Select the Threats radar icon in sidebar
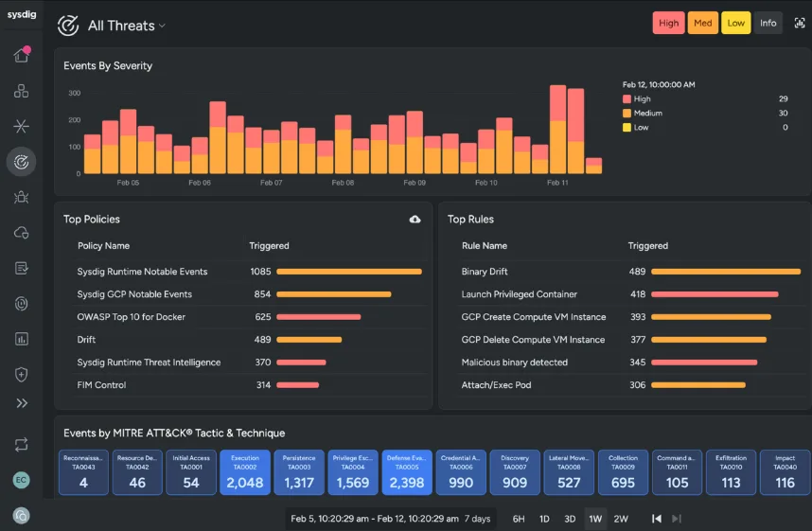The height and width of the screenshot is (531, 812). tap(21, 162)
